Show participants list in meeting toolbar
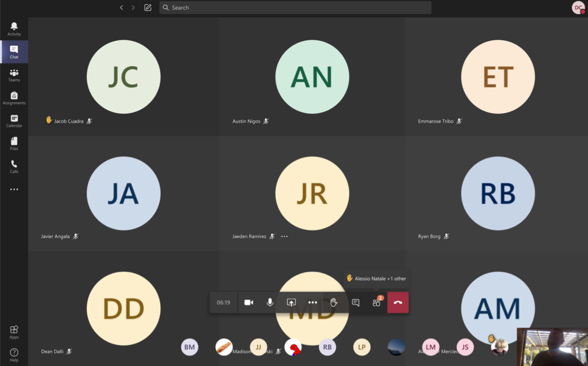This screenshot has width=588, height=366. 376,303
